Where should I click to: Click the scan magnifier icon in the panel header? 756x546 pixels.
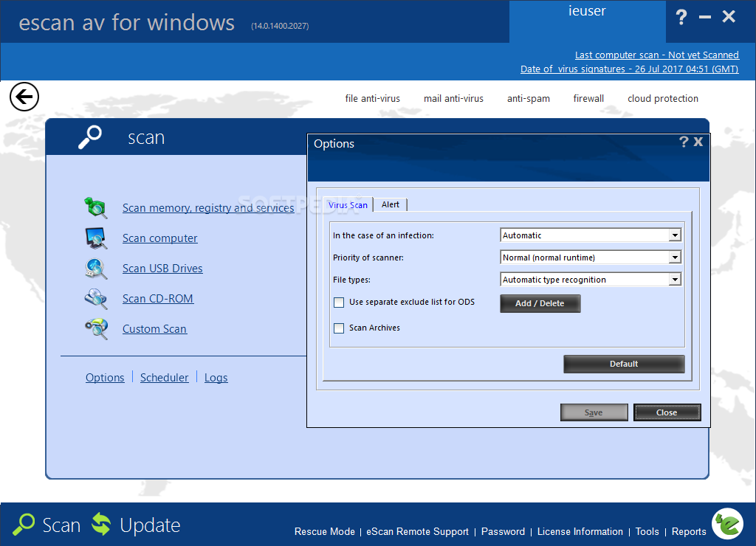coord(90,137)
